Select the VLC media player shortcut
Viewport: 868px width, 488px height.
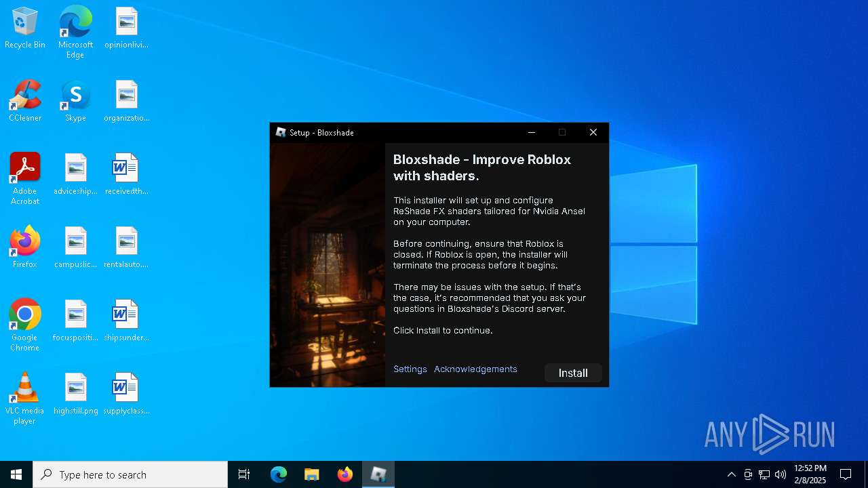(25, 399)
